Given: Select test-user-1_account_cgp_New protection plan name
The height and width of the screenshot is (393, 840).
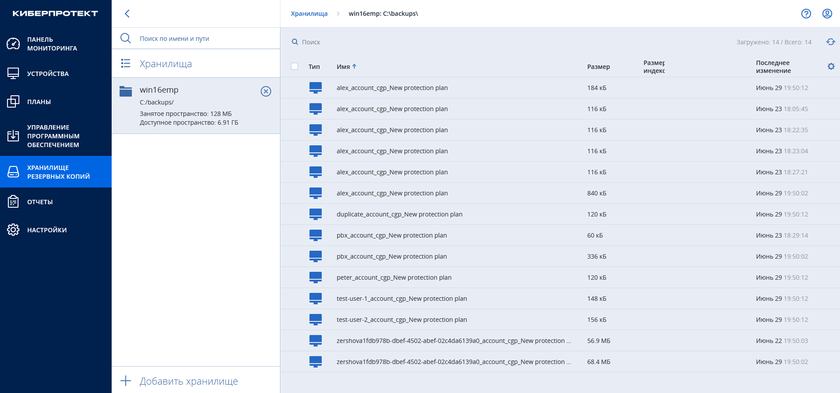Looking at the screenshot, I should coord(402,298).
